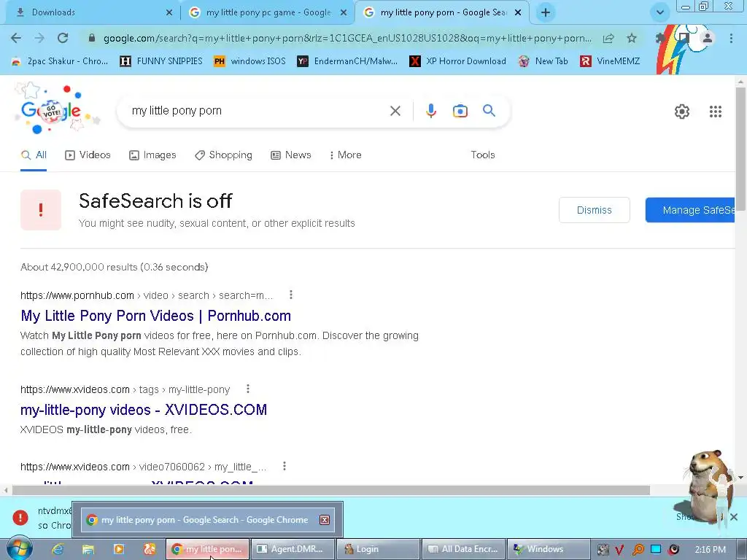747x560 pixels.
Task: Dismiss the SafeSearch is off notice
Action: click(x=594, y=210)
